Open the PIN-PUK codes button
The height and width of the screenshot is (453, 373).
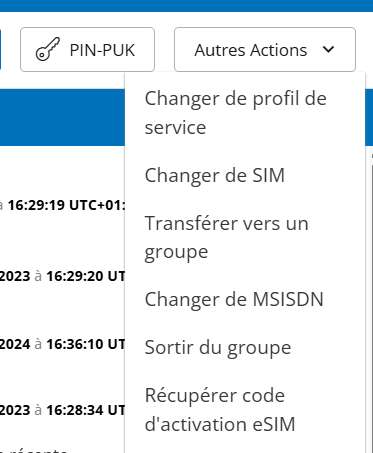[x=87, y=49]
